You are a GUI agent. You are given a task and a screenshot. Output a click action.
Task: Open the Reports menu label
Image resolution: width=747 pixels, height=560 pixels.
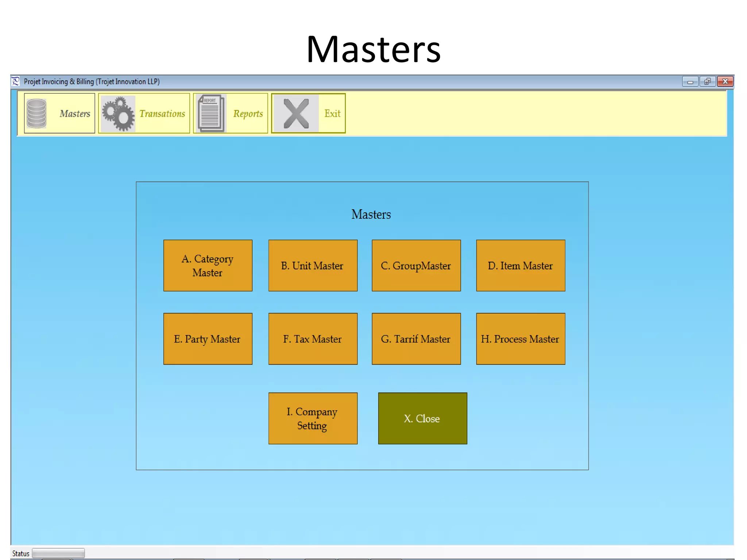pos(248,114)
